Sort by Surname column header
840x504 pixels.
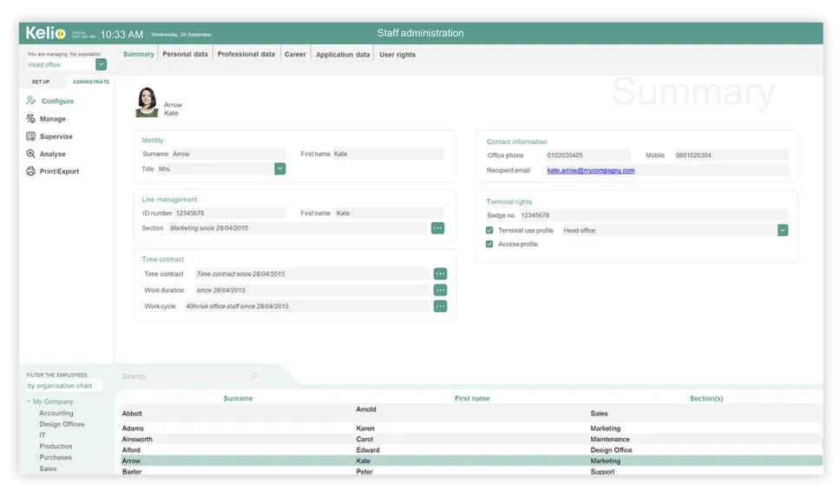238,398
